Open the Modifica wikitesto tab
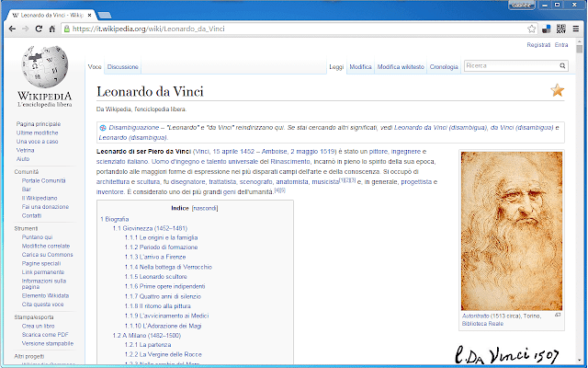This screenshot has width=588, height=368. (401, 67)
